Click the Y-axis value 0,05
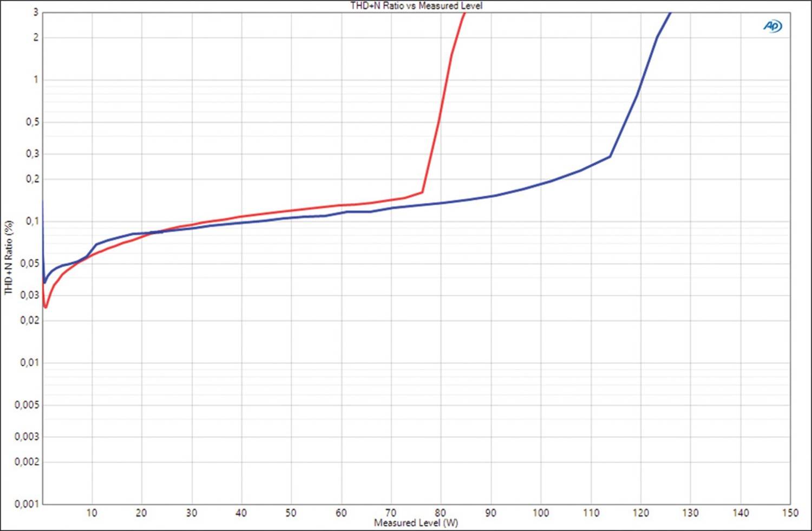 click(30, 263)
